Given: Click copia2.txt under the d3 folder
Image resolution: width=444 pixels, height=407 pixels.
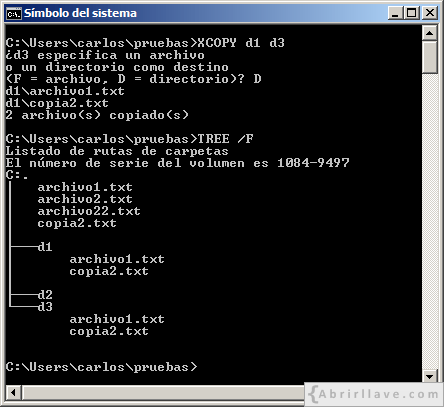Looking at the screenshot, I should coord(109,331).
